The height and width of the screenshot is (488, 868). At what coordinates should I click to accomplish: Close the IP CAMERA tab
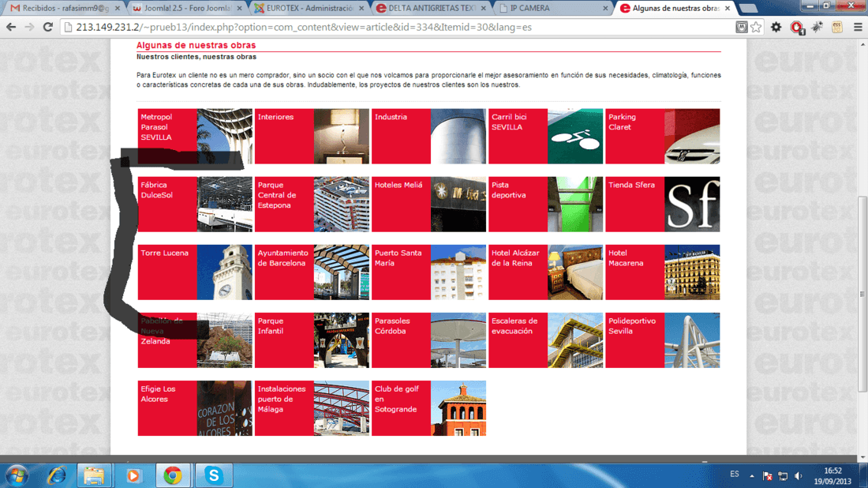pyautogui.click(x=605, y=9)
